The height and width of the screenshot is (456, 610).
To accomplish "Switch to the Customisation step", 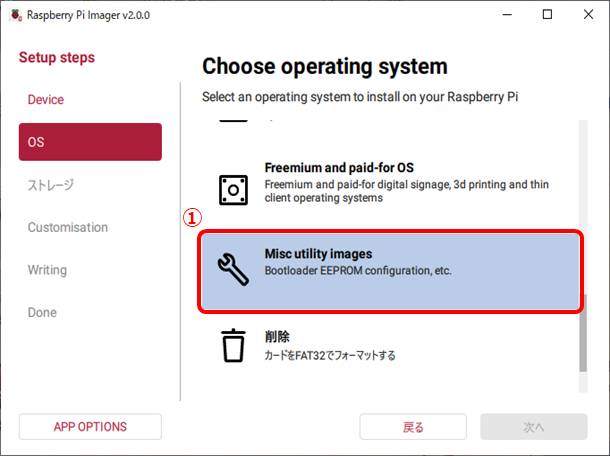I will click(x=68, y=227).
